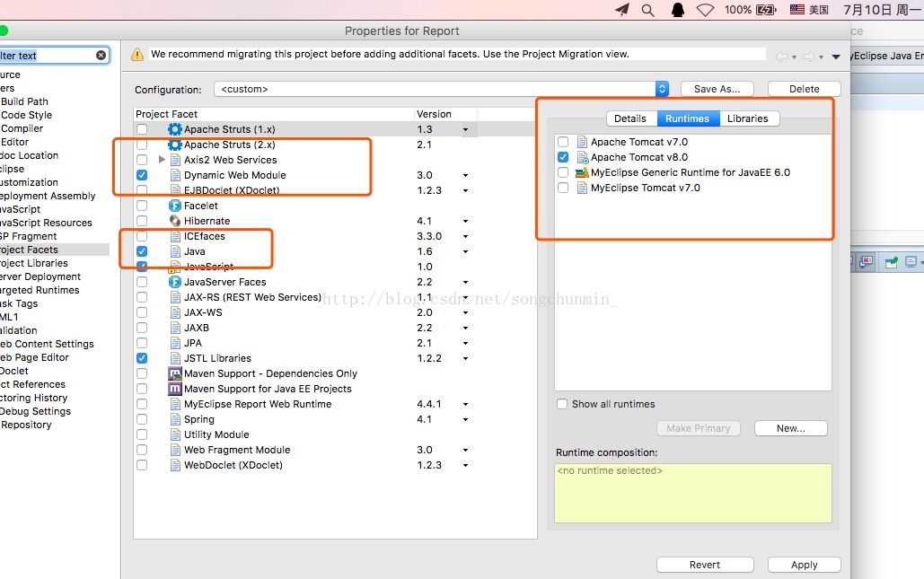Click the New... runtime button

tap(791, 428)
